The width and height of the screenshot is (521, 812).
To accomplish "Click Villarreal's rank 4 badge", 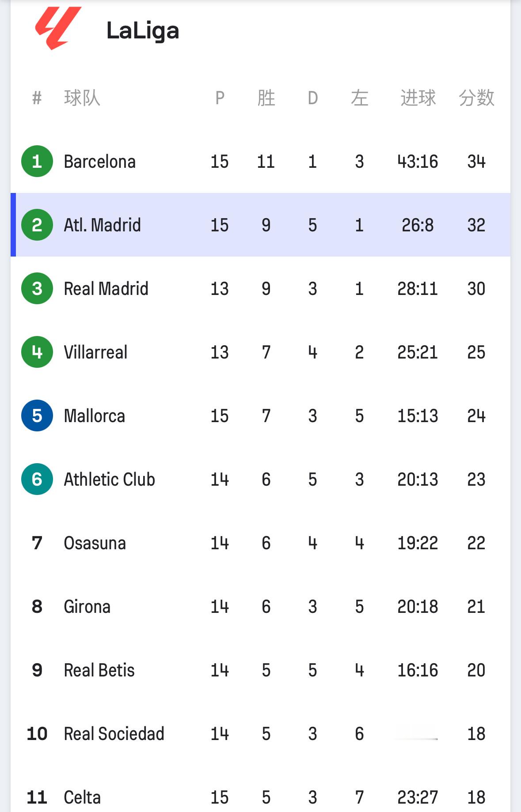I will point(37,352).
